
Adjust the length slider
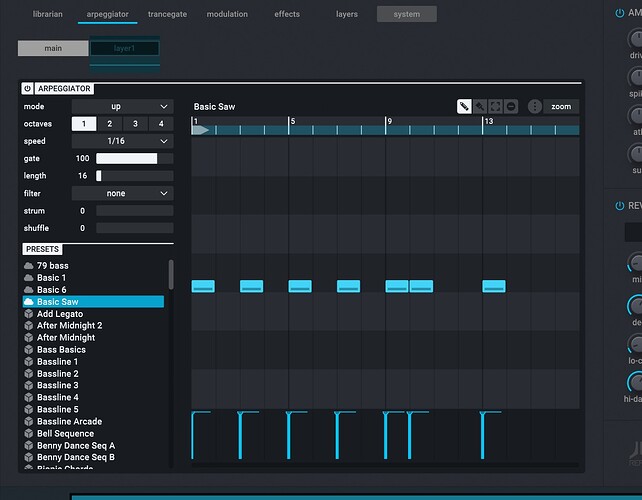point(134,176)
